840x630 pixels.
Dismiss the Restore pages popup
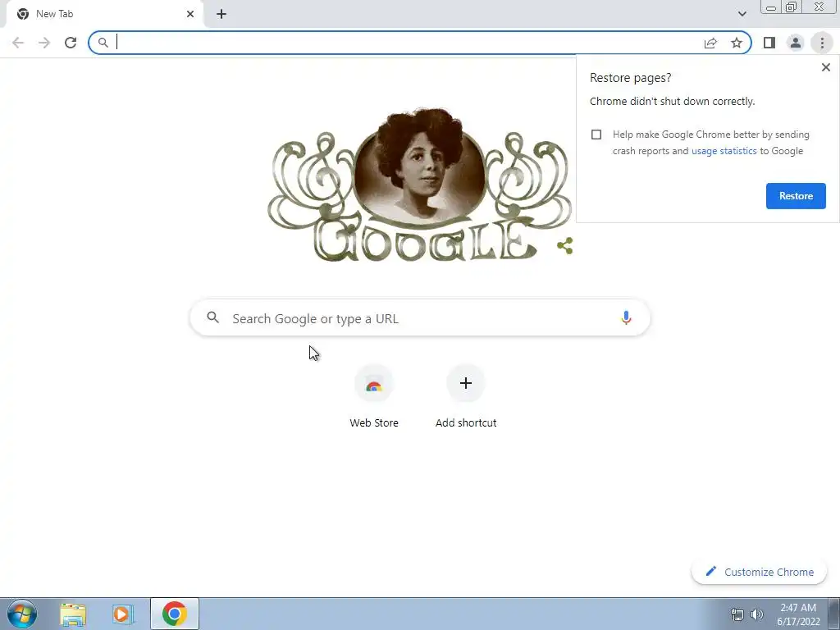825,67
